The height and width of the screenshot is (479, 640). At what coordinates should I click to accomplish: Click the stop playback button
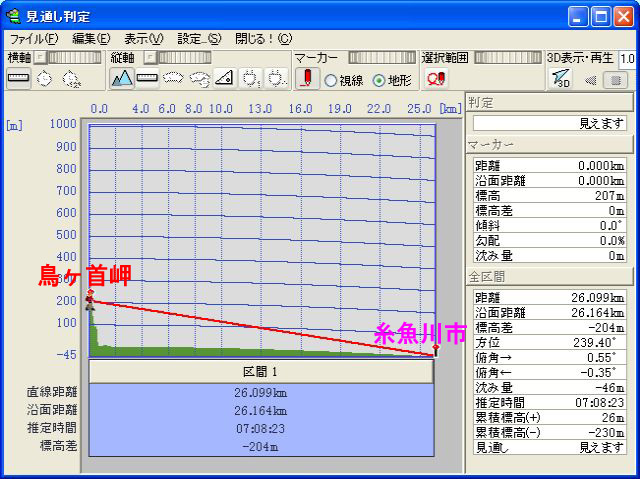(x=616, y=80)
